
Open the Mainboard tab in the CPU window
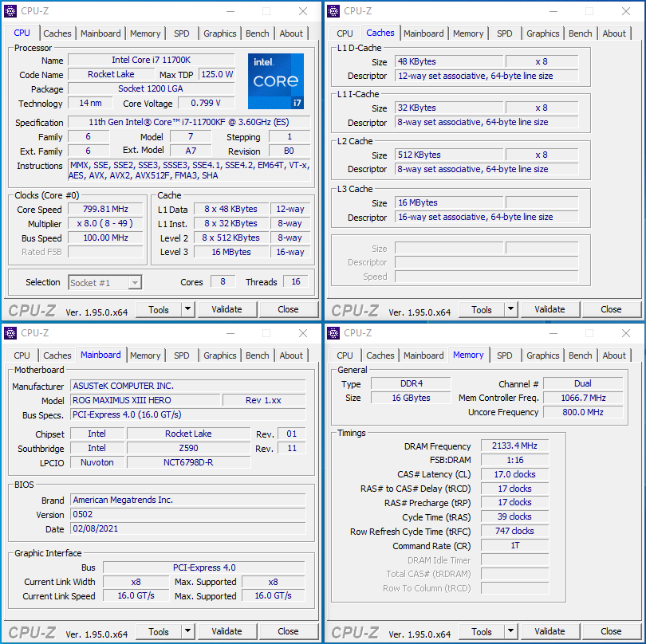(x=100, y=33)
